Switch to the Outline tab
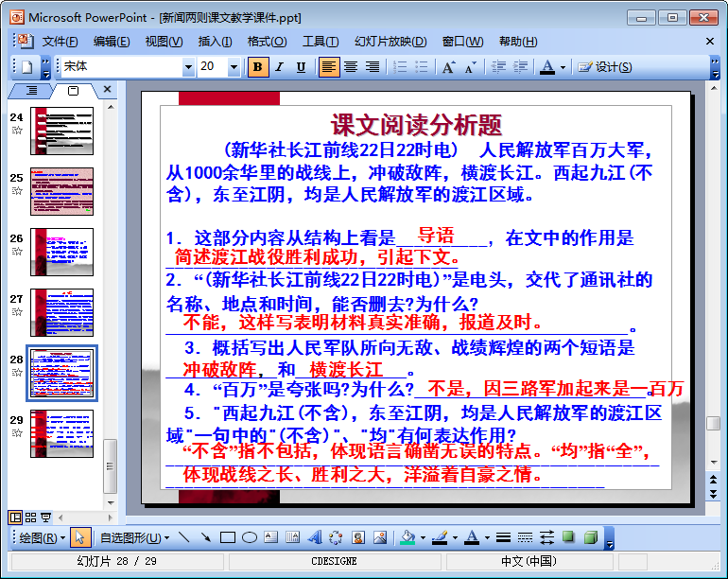Screen dimensions: 728x579 (x=31, y=91)
